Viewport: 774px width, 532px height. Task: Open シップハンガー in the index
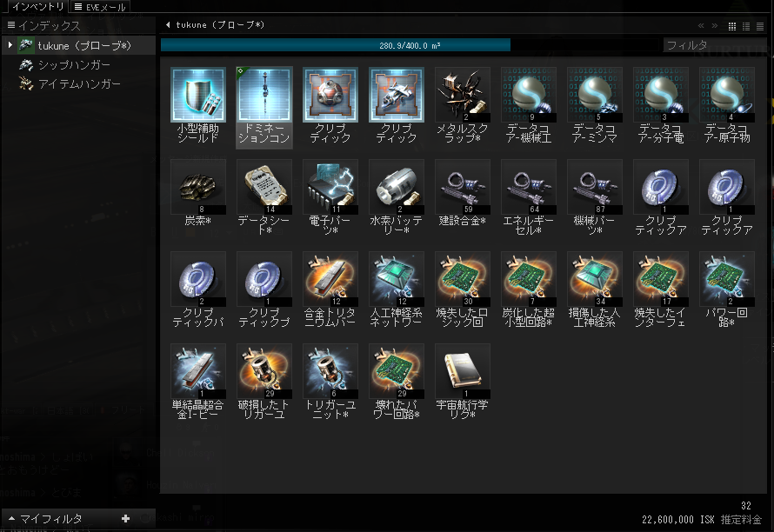[x=74, y=64]
